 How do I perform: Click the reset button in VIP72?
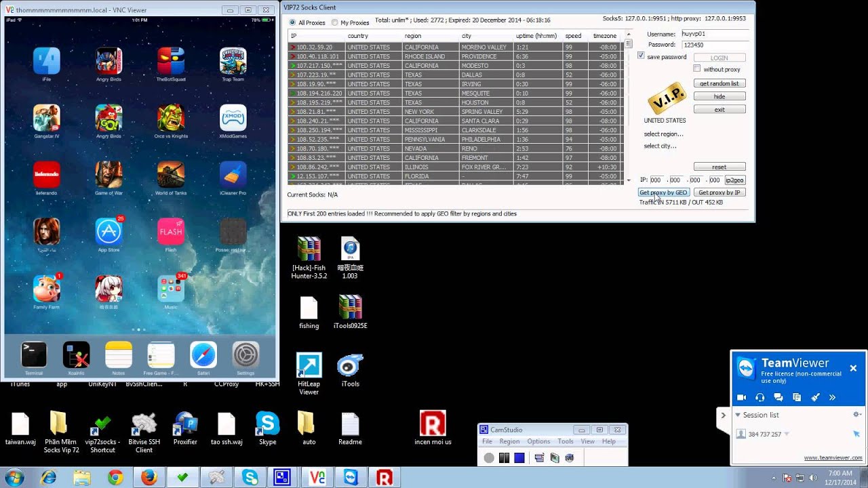[x=719, y=167]
